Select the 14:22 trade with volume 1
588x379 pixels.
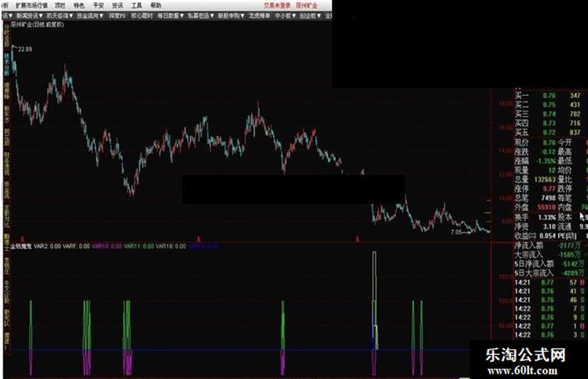tap(549, 326)
